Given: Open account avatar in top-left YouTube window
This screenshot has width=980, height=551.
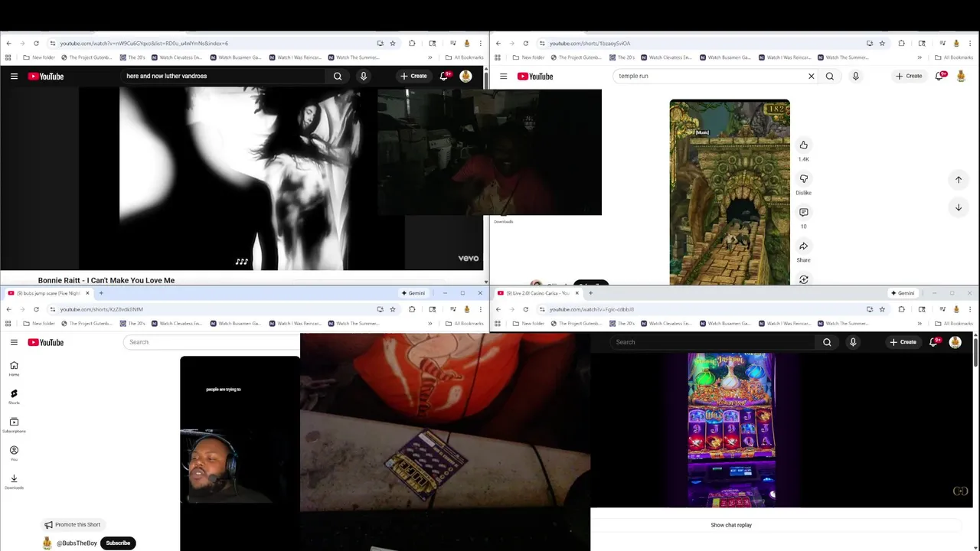Looking at the screenshot, I should 465,76.
